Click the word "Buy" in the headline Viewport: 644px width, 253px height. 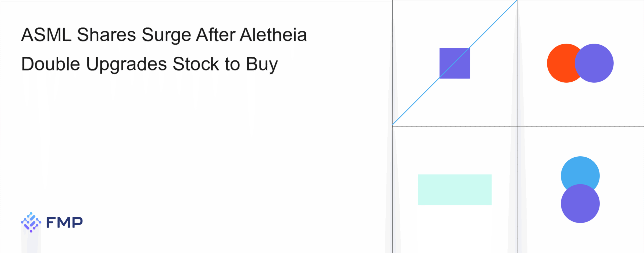click(262, 64)
